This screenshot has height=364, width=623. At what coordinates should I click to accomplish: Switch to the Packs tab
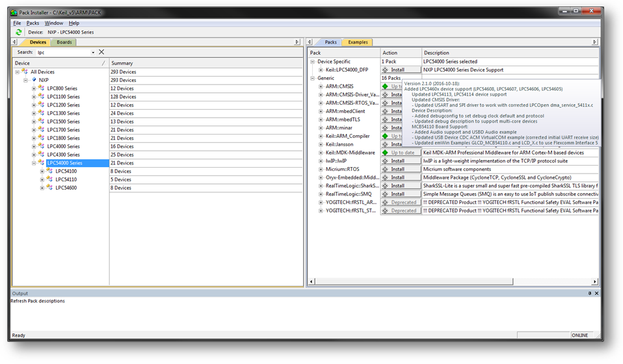[x=330, y=42]
